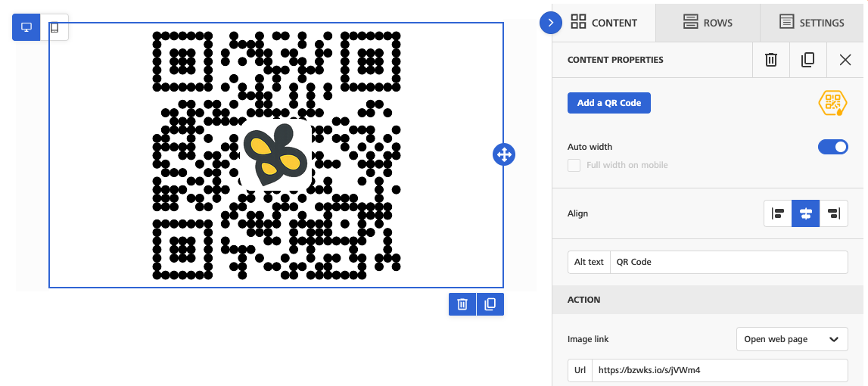The image size is (868, 386).
Task: Check Full width on mobile
Action: pyautogui.click(x=574, y=165)
